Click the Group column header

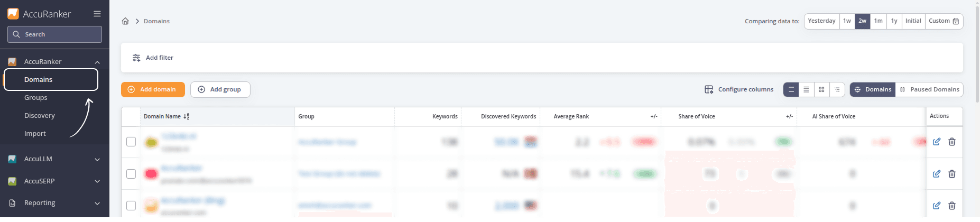(x=306, y=117)
